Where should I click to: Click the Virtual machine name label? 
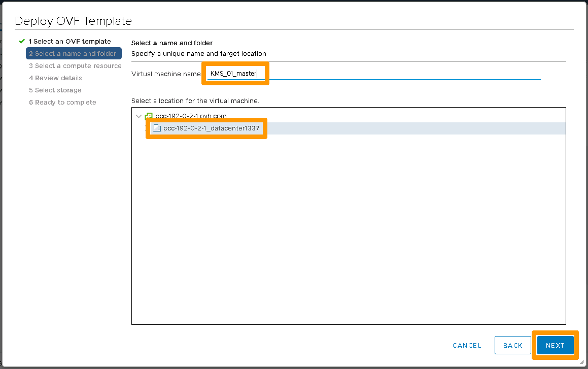pos(166,74)
